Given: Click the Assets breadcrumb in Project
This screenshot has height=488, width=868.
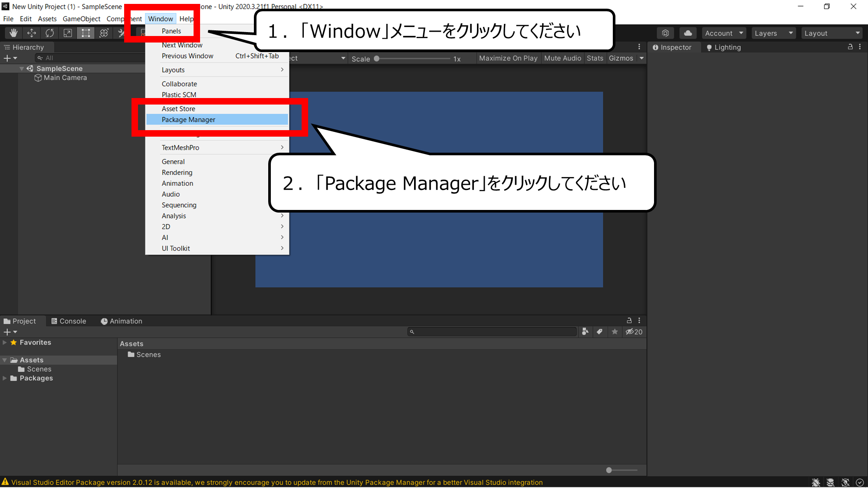Looking at the screenshot, I should (132, 344).
